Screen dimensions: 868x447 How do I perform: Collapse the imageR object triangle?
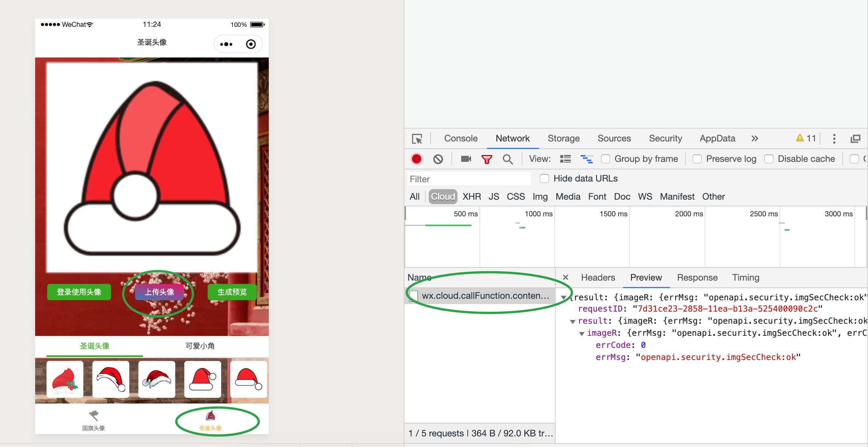pyautogui.click(x=582, y=334)
